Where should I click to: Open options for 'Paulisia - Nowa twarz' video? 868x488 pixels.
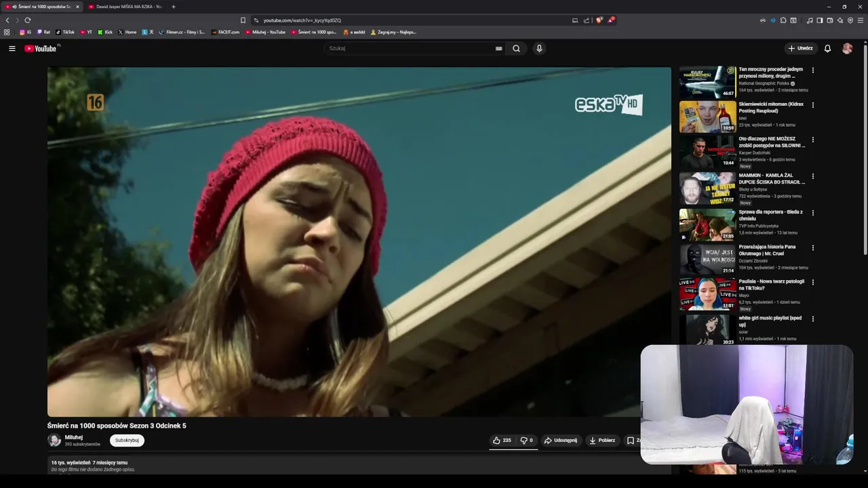point(813,282)
